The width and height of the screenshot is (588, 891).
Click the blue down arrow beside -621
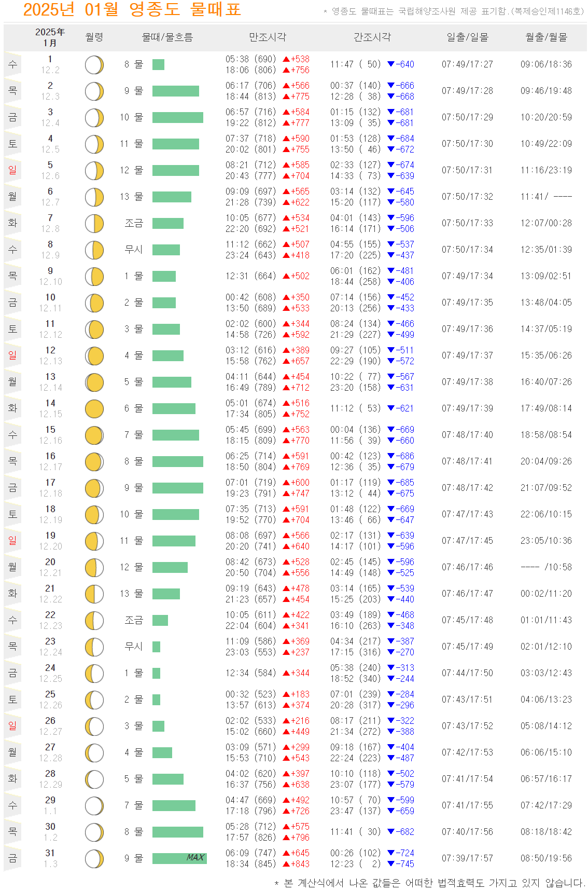click(391, 408)
